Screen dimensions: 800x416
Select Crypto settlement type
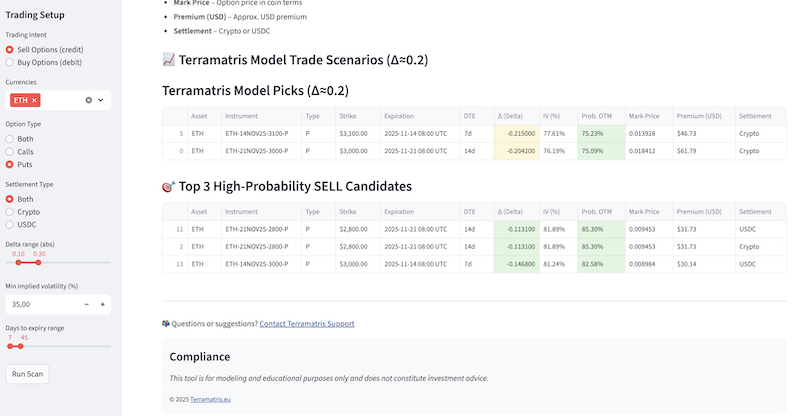(10, 212)
